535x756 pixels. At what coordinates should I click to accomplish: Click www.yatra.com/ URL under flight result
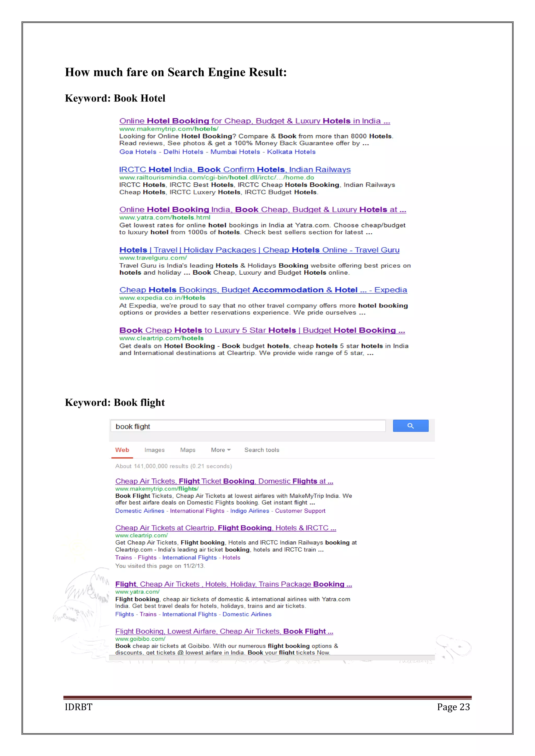click(x=137, y=592)
